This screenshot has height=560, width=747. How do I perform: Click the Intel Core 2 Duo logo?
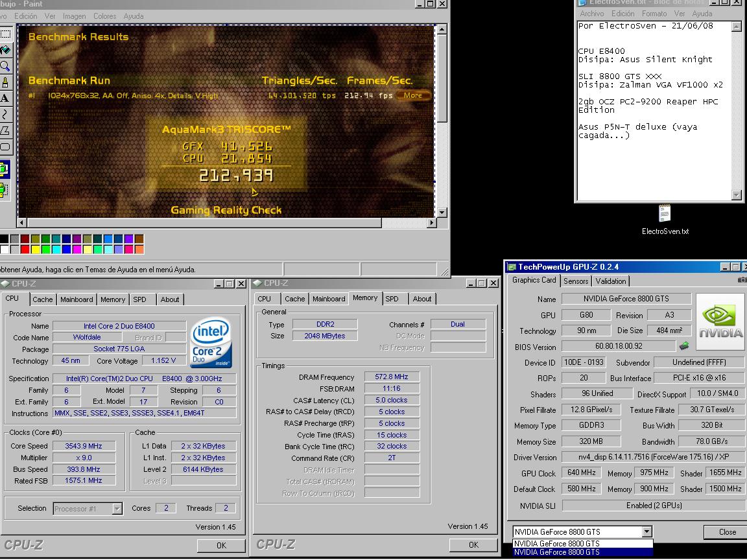point(211,342)
